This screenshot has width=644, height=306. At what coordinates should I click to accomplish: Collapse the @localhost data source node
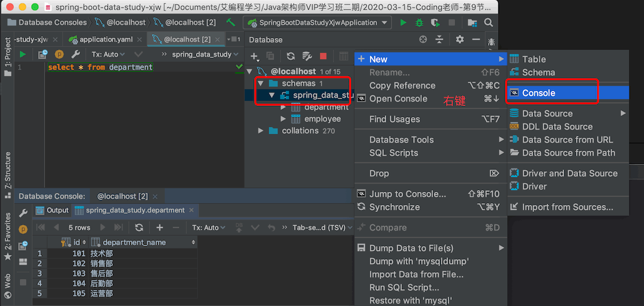(250, 72)
